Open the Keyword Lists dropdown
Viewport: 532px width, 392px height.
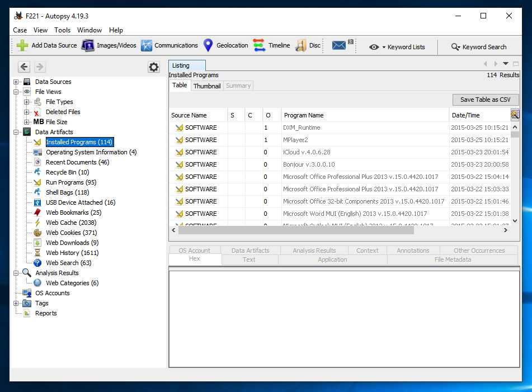397,47
